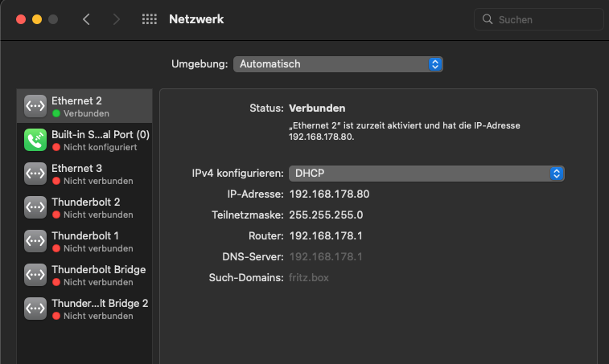This screenshot has height=364, width=609.
Task: Click the yellow minimize window button
Action: click(37, 19)
